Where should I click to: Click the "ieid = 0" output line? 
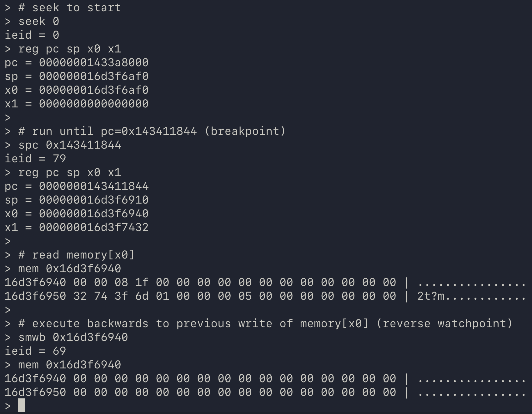click(x=32, y=35)
